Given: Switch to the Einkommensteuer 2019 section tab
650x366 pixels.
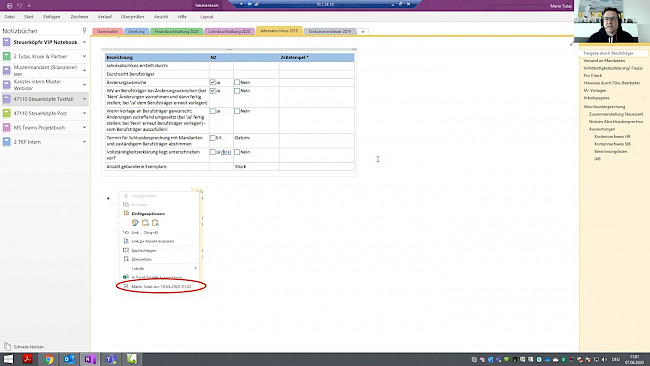Looking at the screenshot, I should point(330,32).
